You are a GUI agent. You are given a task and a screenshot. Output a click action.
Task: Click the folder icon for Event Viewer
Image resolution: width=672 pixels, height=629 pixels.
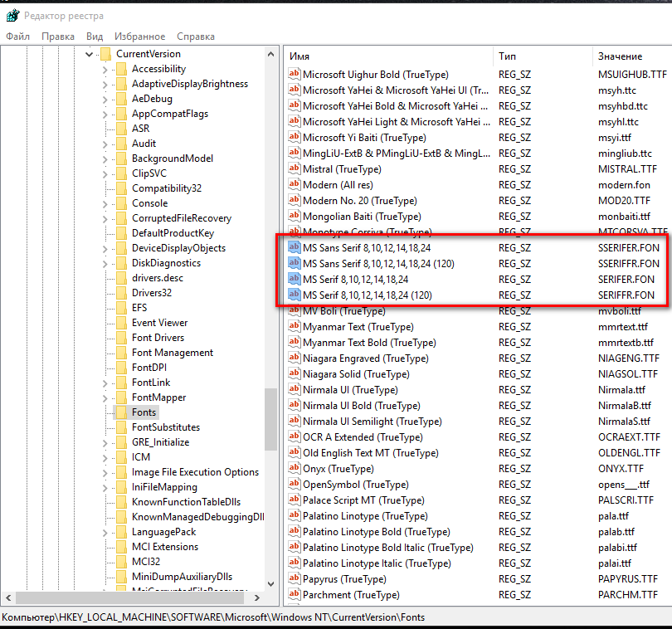120,323
